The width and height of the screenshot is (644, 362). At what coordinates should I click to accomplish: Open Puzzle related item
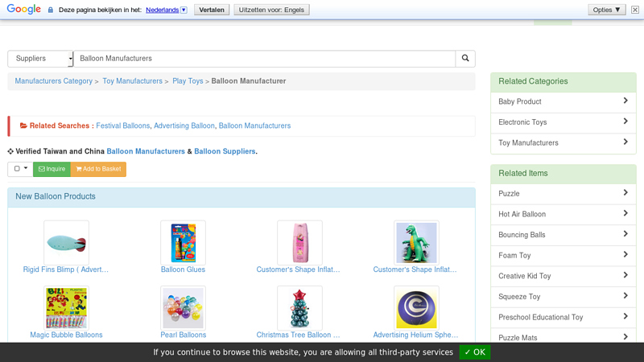pyautogui.click(x=563, y=194)
